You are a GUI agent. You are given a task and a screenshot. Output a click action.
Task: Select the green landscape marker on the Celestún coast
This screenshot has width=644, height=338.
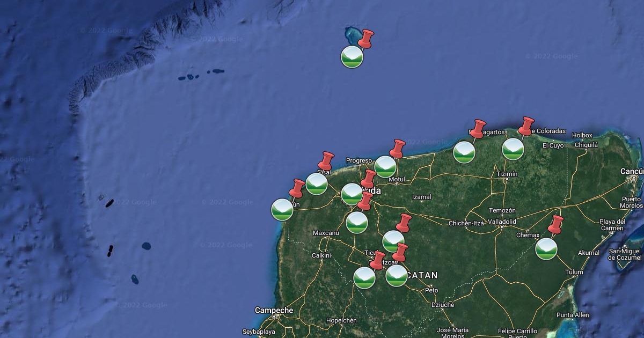[x=282, y=210]
